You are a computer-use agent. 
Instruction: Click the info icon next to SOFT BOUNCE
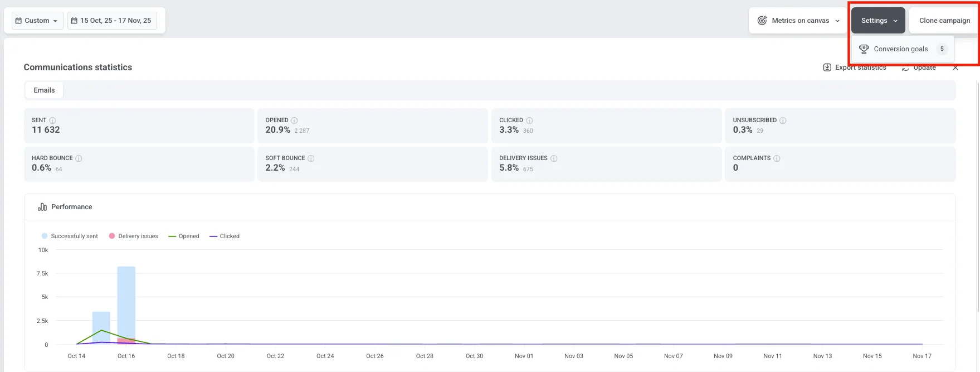tap(311, 158)
